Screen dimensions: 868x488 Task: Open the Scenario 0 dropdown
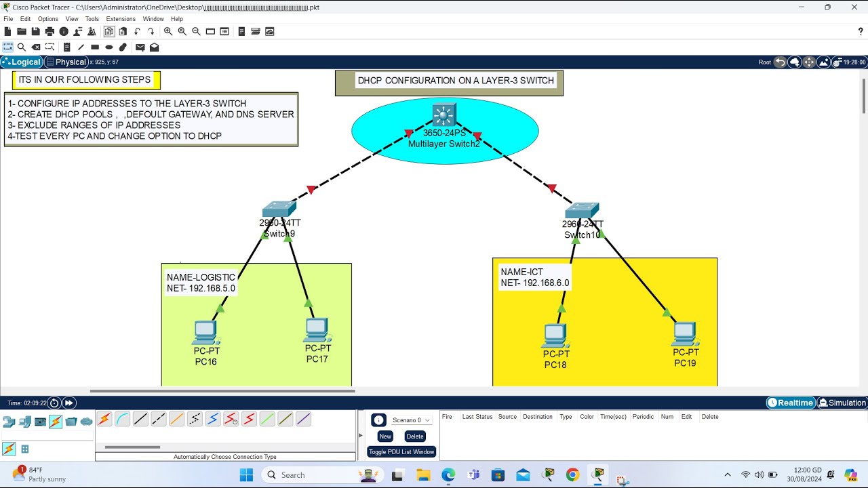[411, 420]
